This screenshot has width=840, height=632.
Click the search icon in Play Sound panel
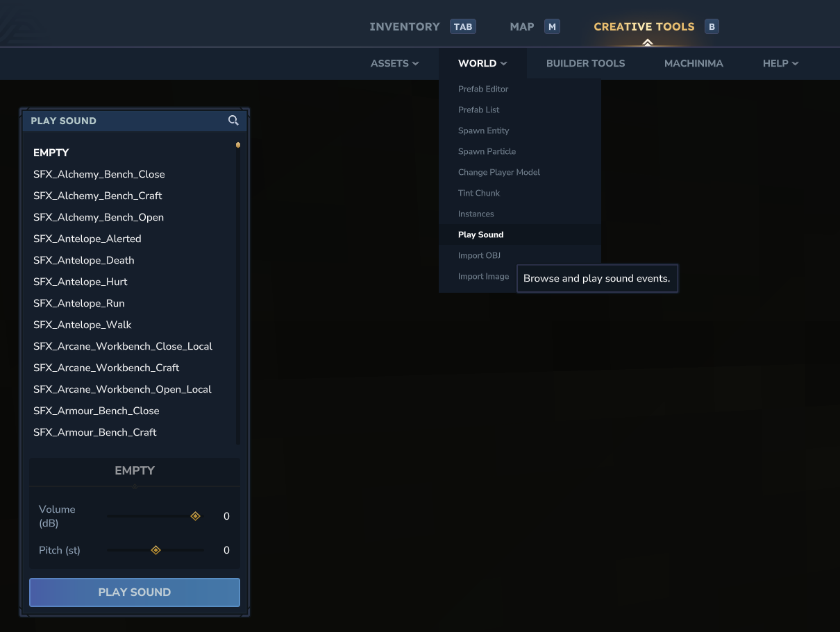(233, 120)
